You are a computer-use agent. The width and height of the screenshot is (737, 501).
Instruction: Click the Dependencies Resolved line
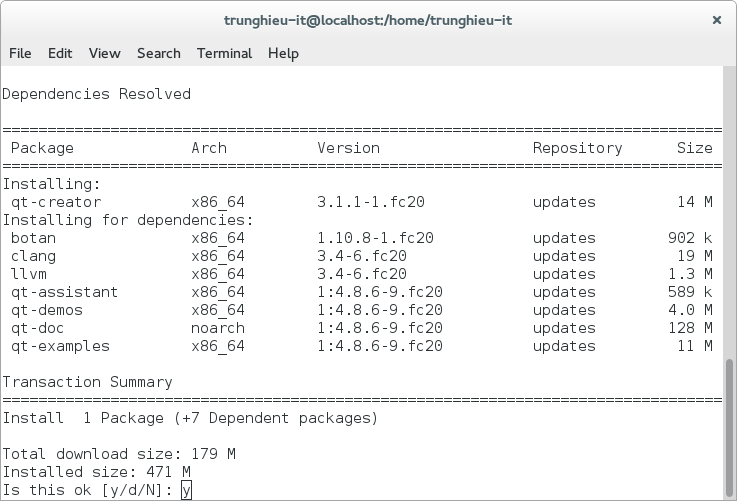pyautogui.click(x=96, y=94)
